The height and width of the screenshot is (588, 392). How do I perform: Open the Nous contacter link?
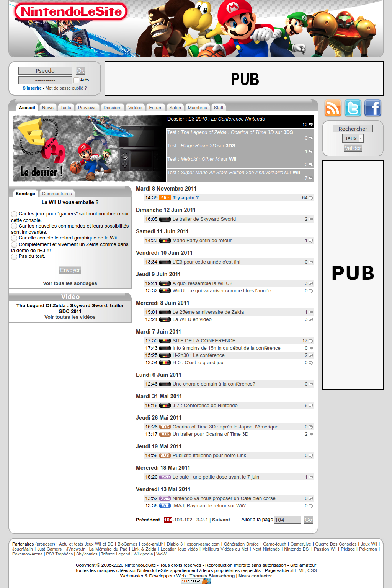255,576
